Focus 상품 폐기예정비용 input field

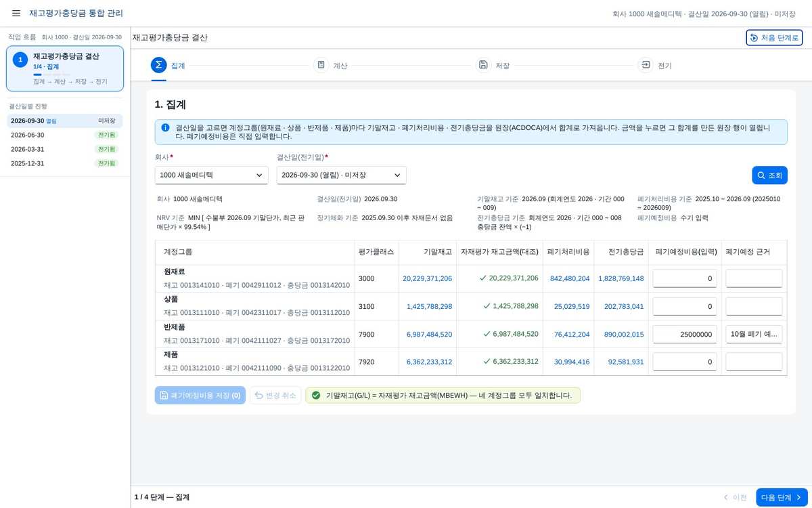(685, 306)
